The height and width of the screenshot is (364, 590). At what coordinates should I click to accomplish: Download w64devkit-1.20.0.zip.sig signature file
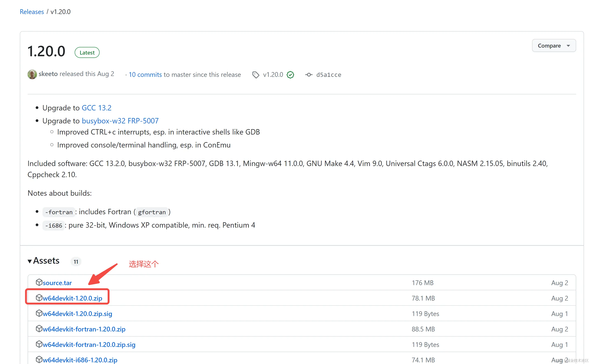click(77, 314)
